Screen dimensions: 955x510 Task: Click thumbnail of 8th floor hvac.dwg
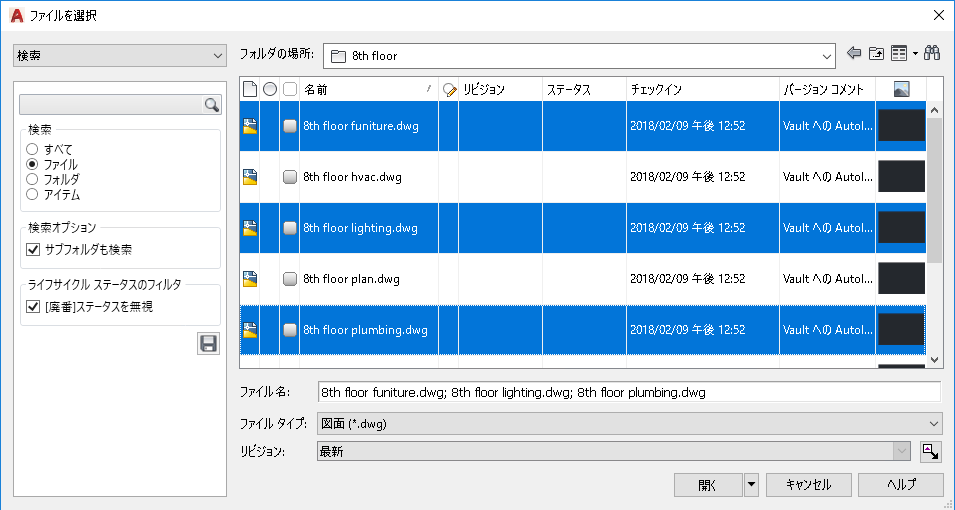coord(901,177)
